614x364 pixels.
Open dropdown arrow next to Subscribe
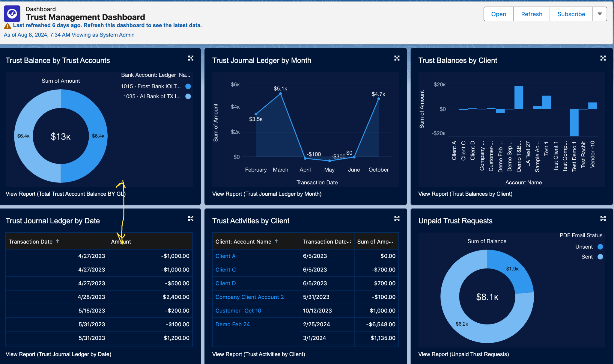click(600, 14)
